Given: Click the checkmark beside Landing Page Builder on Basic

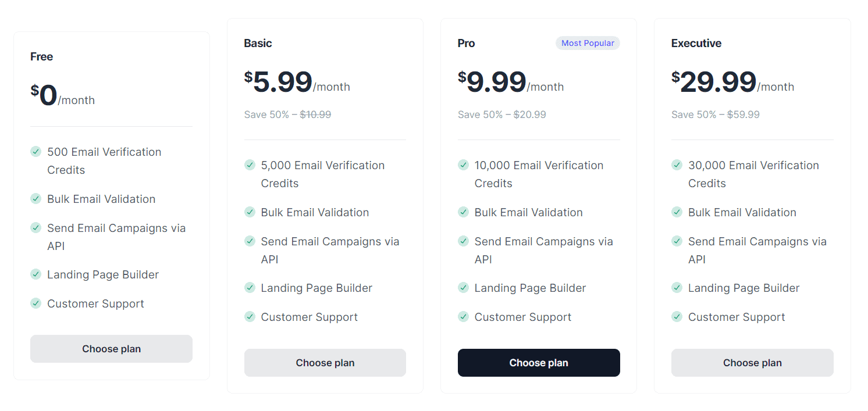Looking at the screenshot, I should click(250, 288).
